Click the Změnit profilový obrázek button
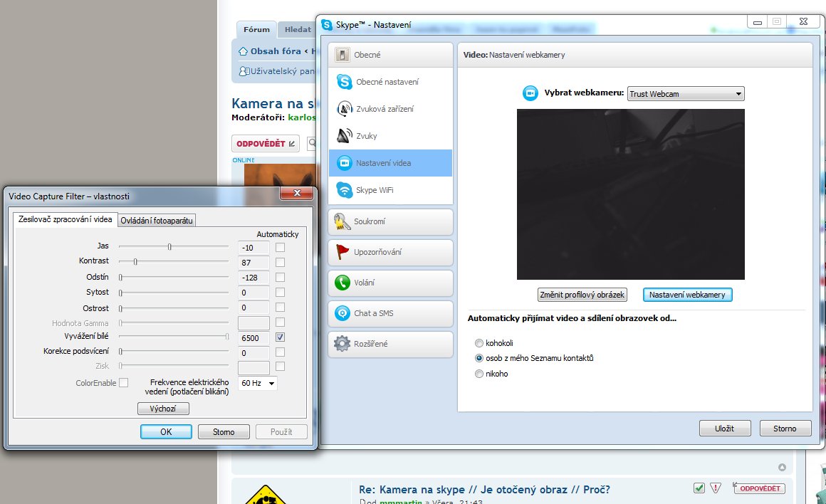 coord(582,295)
